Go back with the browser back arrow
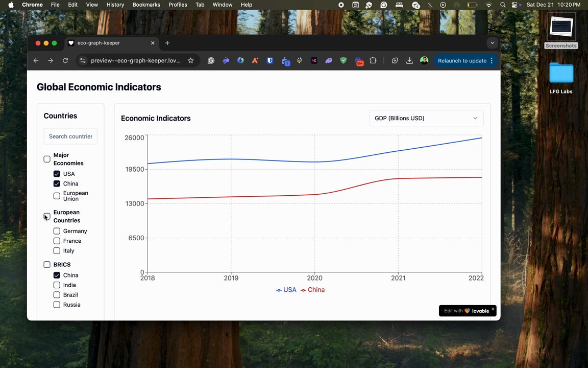 (x=36, y=60)
